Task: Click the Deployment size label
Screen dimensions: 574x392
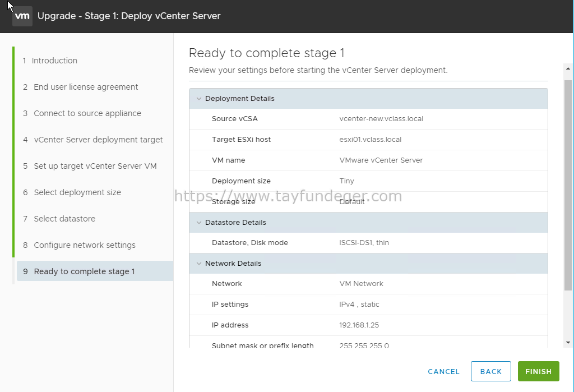Action: point(241,181)
